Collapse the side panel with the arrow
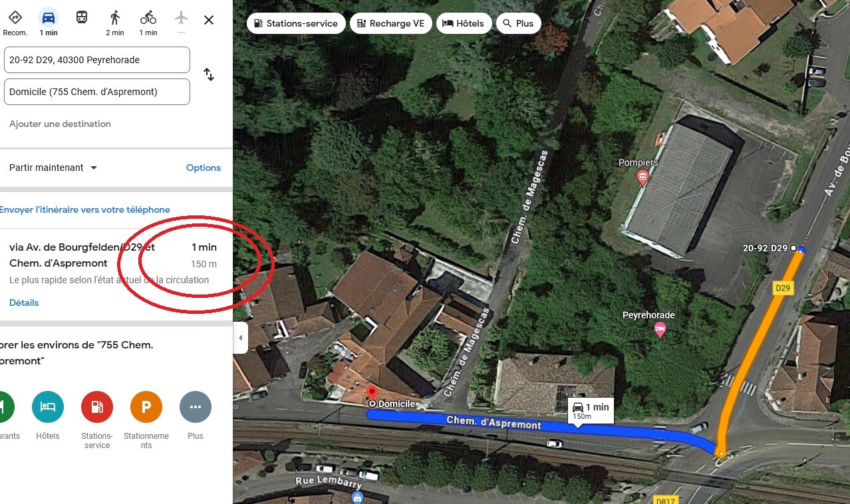Image resolution: width=850 pixels, height=504 pixels. point(241,338)
